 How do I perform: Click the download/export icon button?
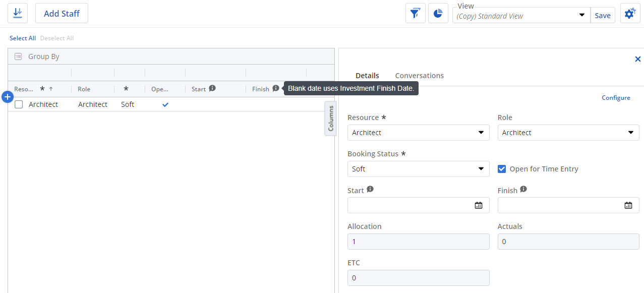click(x=18, y=13)
